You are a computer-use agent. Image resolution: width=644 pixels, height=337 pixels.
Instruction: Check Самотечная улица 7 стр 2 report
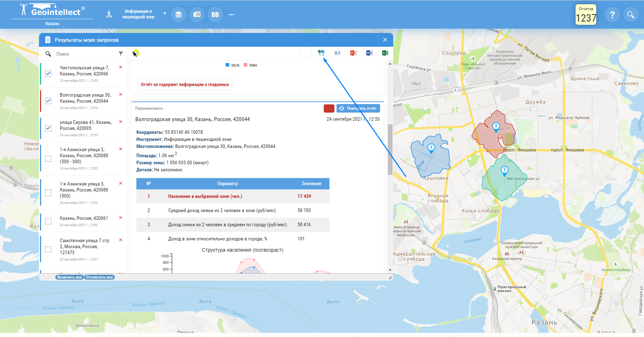(x=48, y=250)
